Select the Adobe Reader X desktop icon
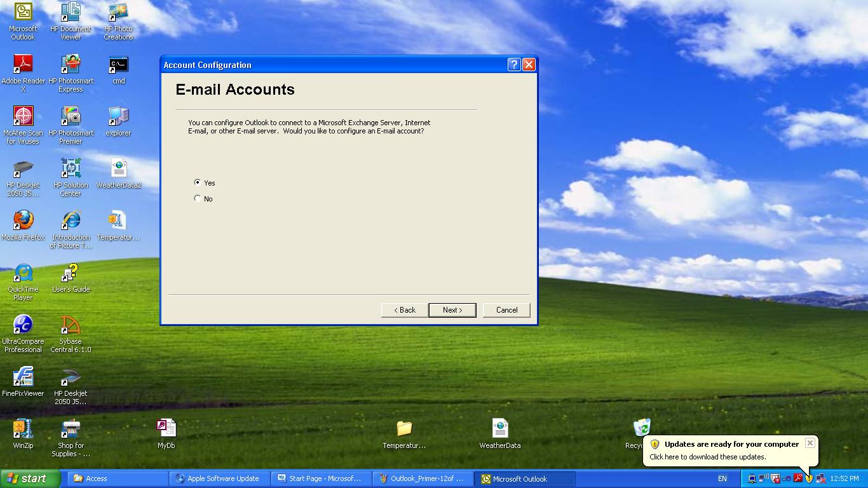This screenshot has height=488, width=868. click(x=24, y=64)
